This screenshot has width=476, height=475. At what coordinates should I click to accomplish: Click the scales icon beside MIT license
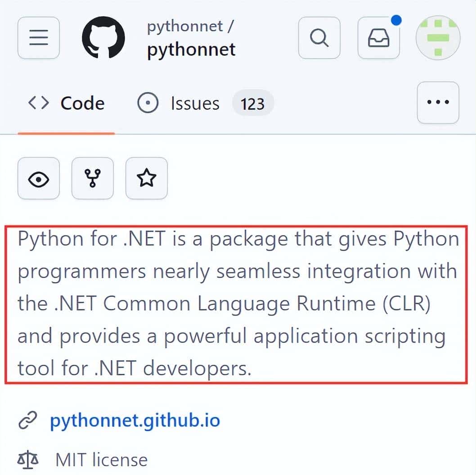[x=28, y=460]
